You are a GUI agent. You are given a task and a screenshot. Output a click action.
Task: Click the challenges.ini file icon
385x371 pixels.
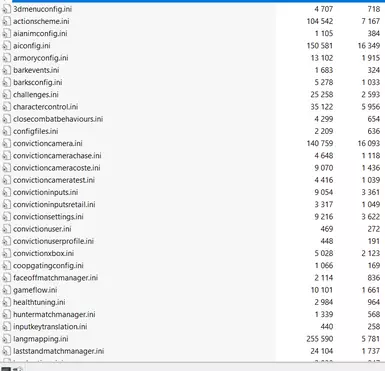(7, 95)
